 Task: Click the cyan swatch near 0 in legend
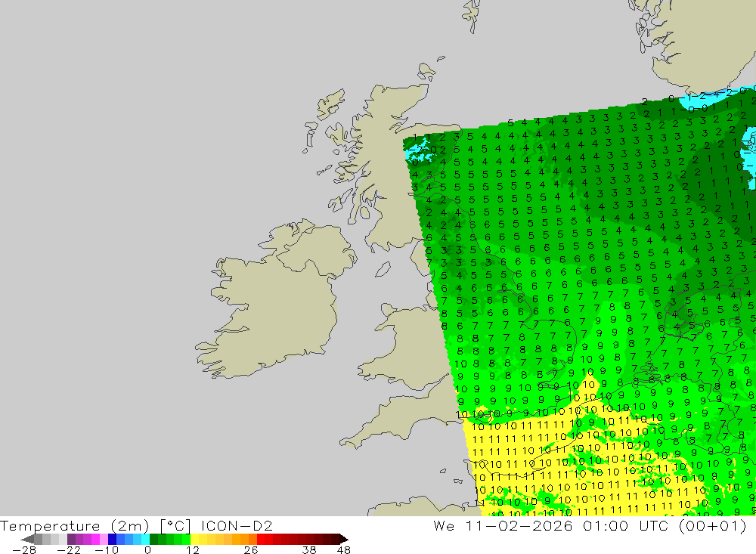coord(145,539)
